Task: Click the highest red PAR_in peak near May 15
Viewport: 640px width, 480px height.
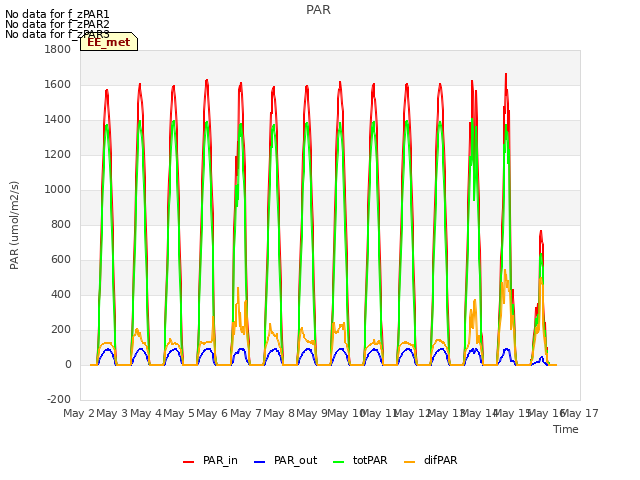Action: (x=506, y=75)
